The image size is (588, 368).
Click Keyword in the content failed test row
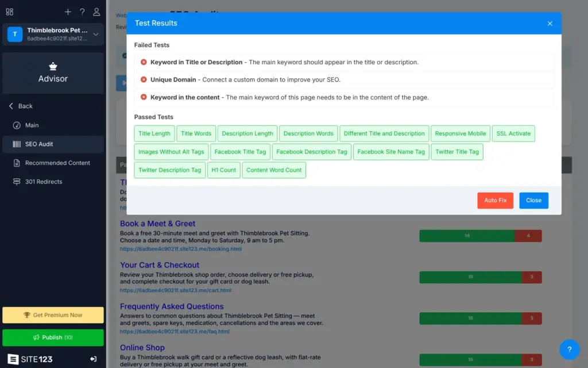click(344, 97)
